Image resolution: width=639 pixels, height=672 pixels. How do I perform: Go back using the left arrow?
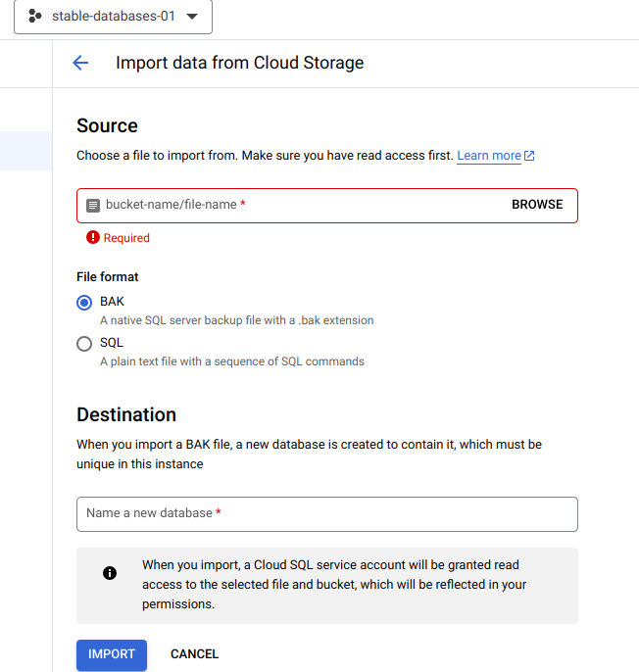coord(80,63)
